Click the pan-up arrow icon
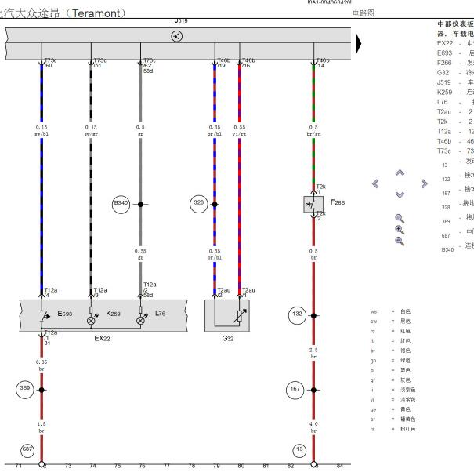 pos(400,173)
